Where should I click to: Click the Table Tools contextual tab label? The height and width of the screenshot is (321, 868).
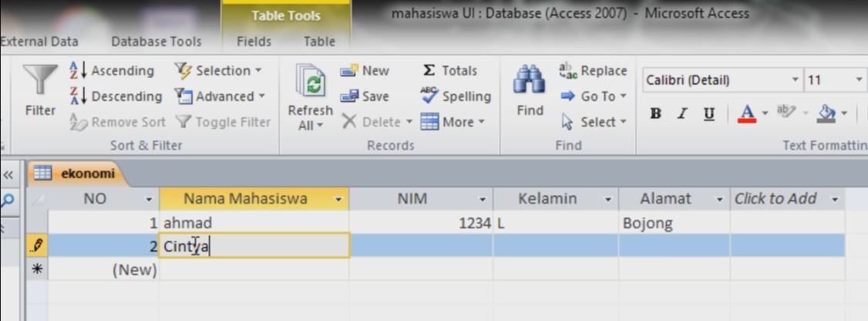[x=286, y=15]
